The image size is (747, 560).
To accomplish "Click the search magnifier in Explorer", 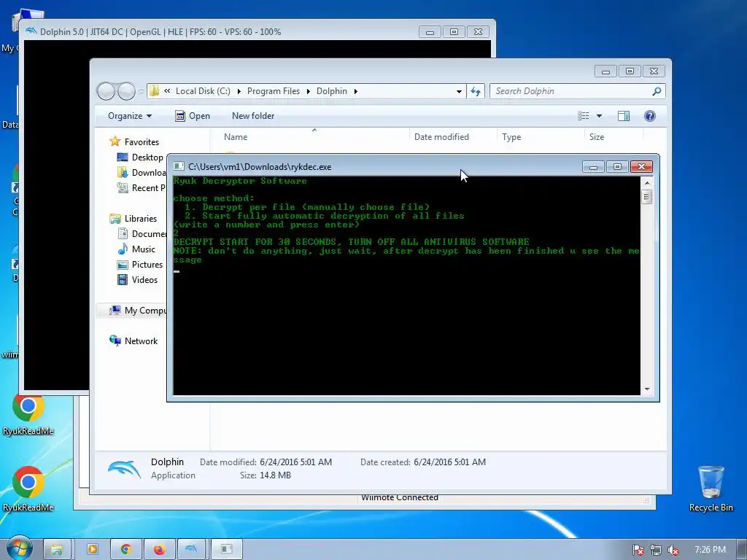I will coord(657,91).
